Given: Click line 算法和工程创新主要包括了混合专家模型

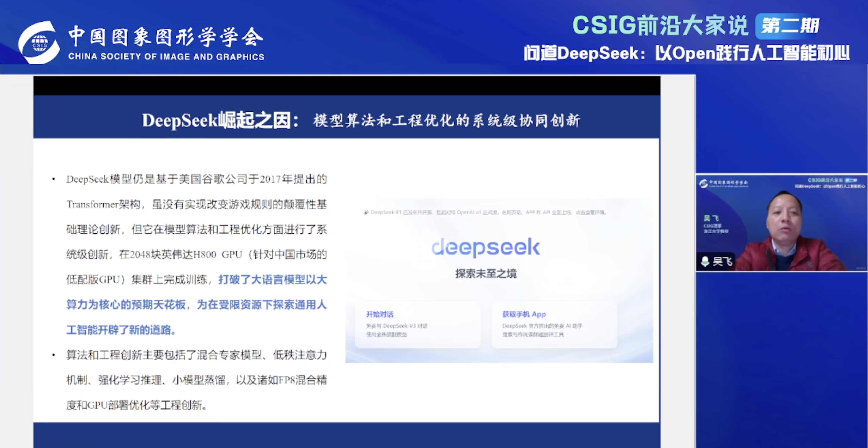Looking at the screenshot, I should (x=196, y=355).
